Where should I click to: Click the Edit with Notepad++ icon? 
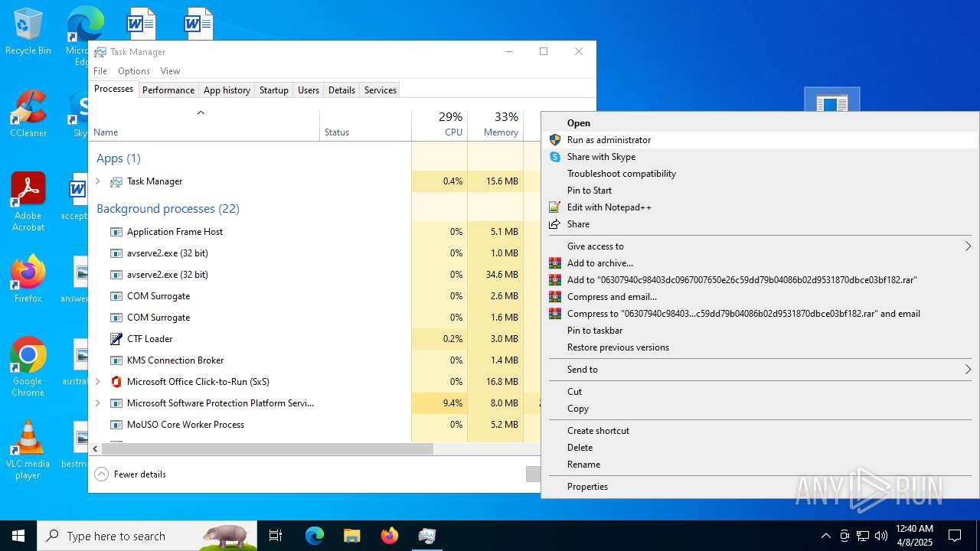coord(555,207)
